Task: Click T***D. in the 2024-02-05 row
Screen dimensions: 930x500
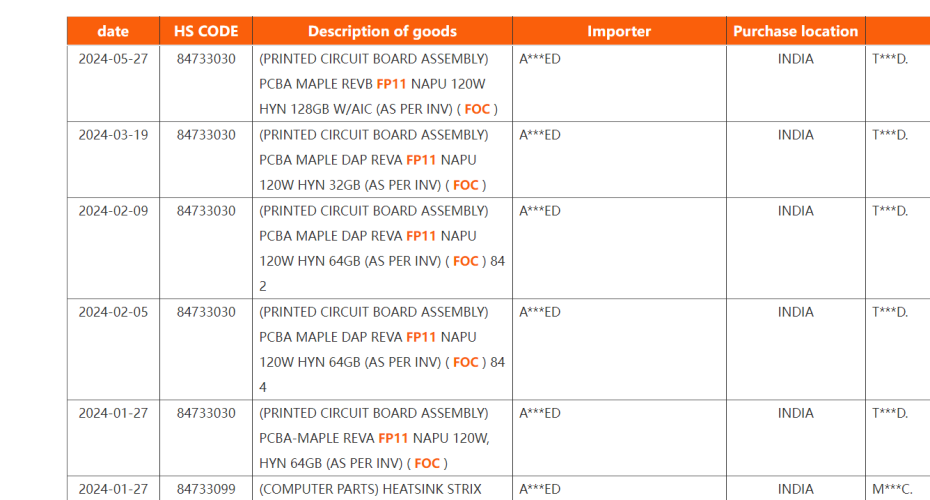Action: pos(889,312)
